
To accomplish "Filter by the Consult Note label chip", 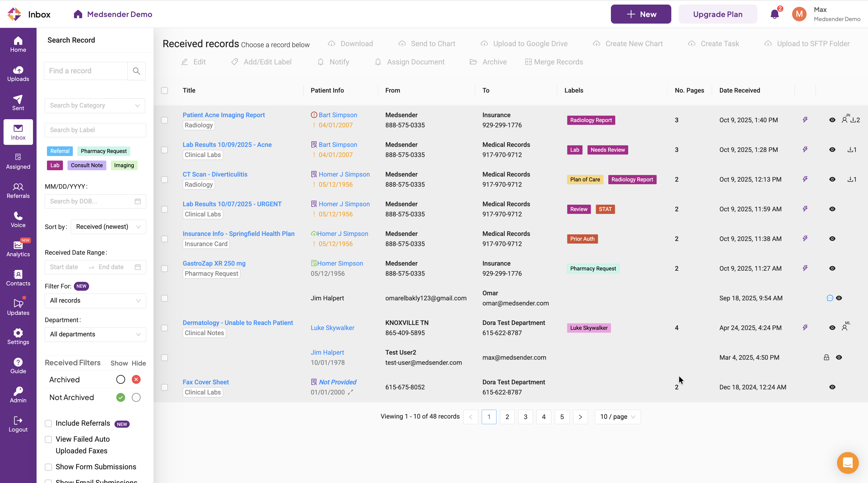I will click(x=87, y=165).
